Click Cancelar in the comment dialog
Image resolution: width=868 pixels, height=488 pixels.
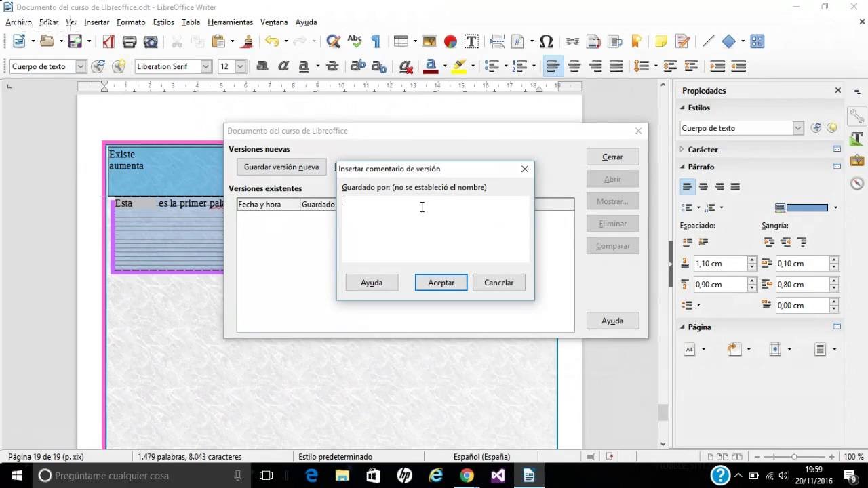point(498,283)
